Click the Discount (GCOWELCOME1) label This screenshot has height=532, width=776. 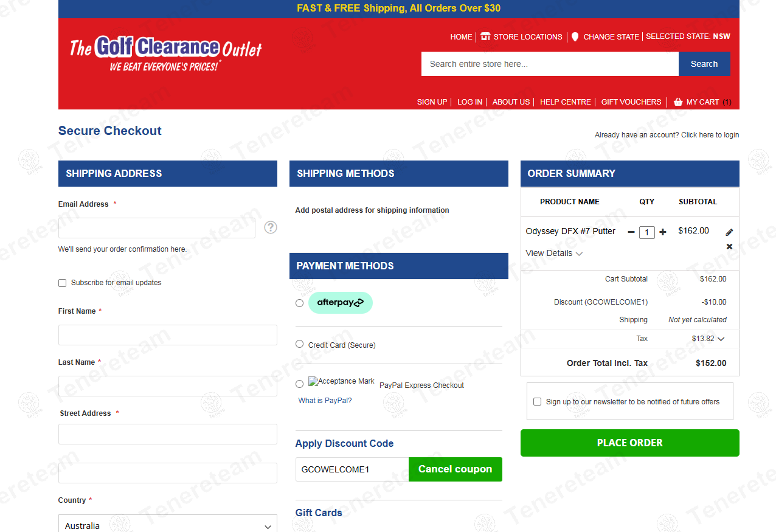[x=601, y=302]
